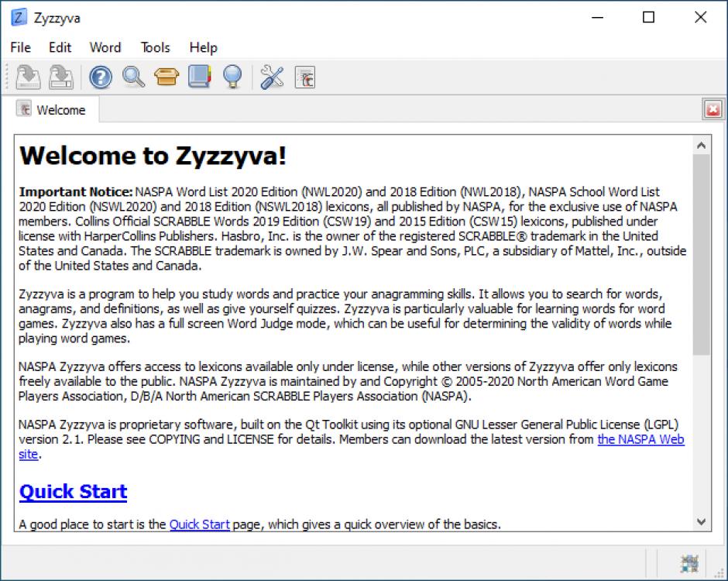Open Preferences wrench and screwdriver icon
The width and height of the screenshot is (728, 581).
click(272, 77)
